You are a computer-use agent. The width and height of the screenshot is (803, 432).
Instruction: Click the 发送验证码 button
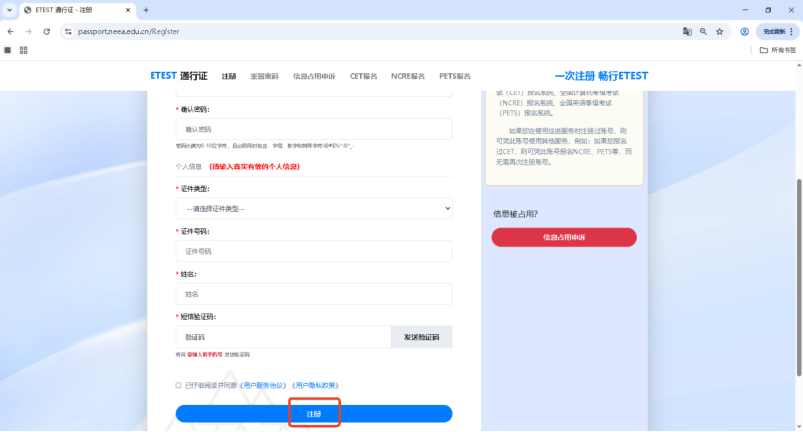click(421, 337)
